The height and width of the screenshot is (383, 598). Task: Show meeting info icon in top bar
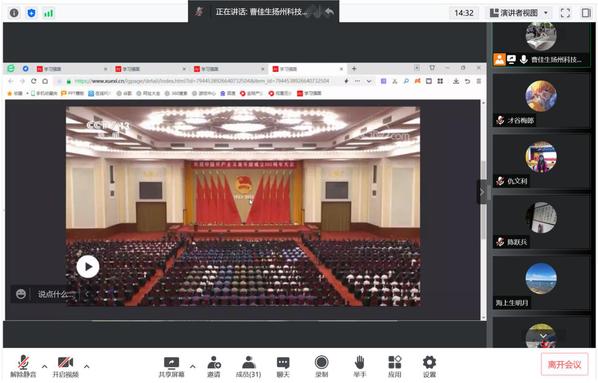point(14,13)
